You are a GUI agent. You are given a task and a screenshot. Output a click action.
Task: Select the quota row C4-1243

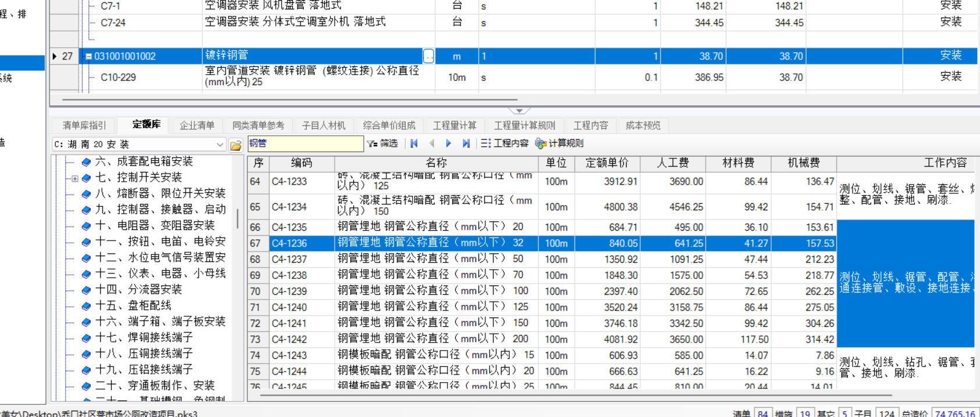[542, 355]
